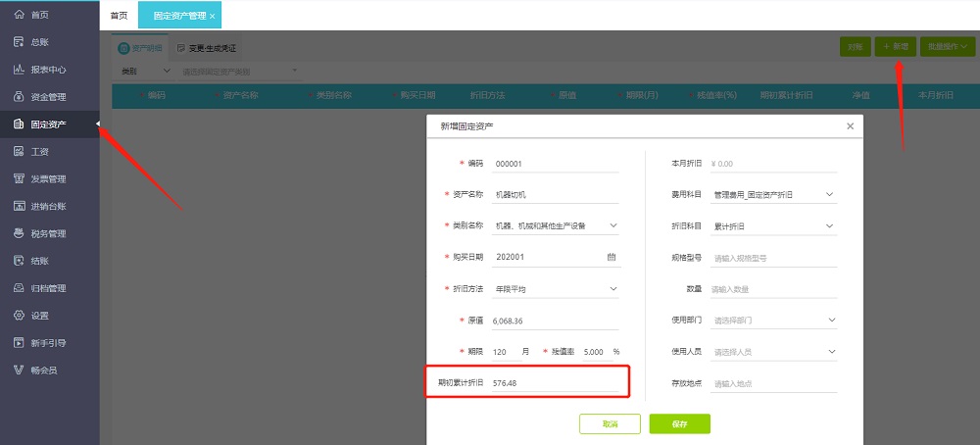This screenshot has width=980, height=445.
Task: Close the 新增固定资产 dialog
Action: pos(850,126)
